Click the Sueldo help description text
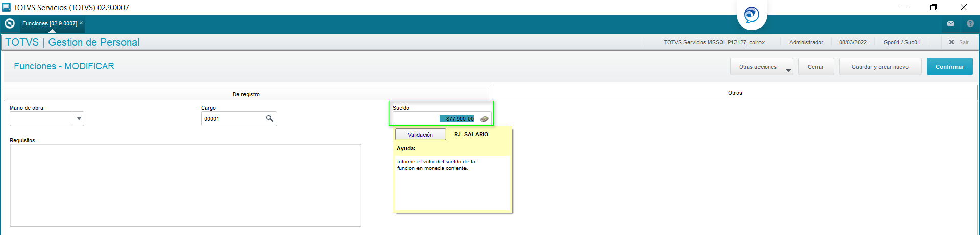The width and height of the screenshot is (980, 235). pyautogui.click(x=436, y=165)
